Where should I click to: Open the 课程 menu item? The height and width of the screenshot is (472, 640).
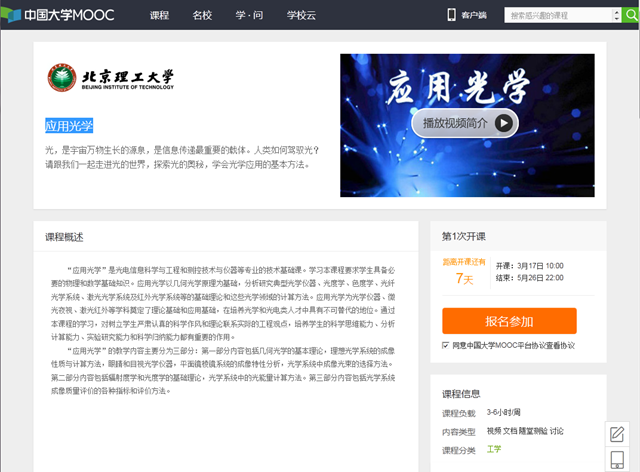pos(159,16)
